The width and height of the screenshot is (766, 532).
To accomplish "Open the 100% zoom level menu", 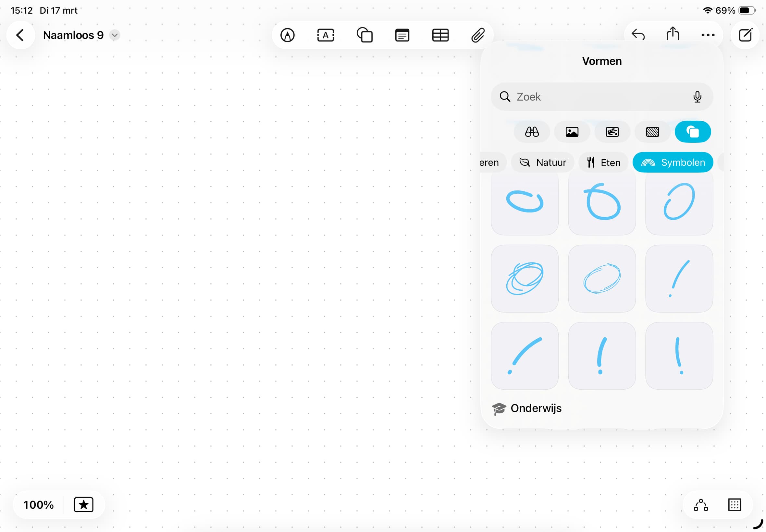I will coord(38,505).
